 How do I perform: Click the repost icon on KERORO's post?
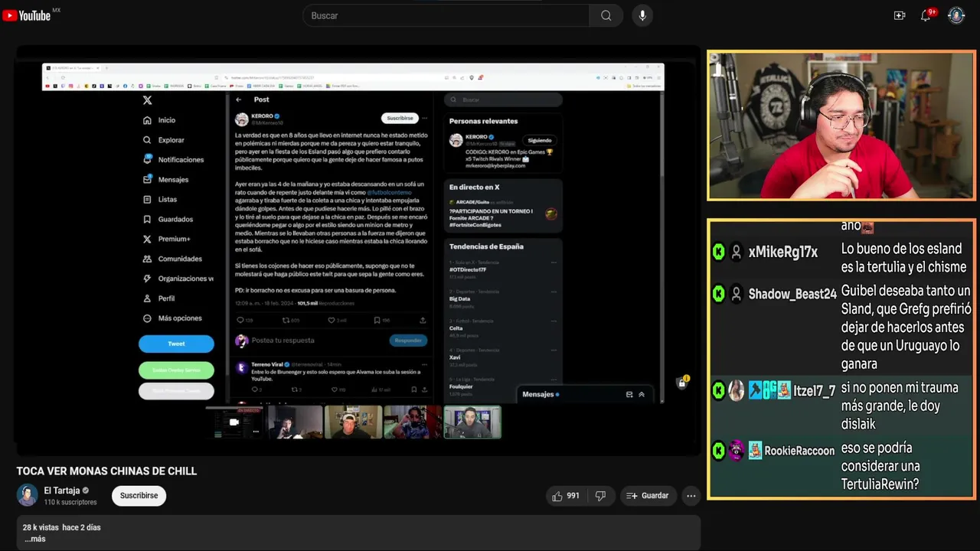click(x=286, y=321)
